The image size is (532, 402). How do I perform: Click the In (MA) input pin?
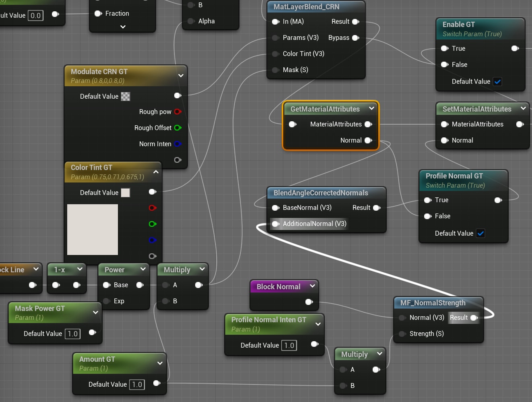pos(276,22)
